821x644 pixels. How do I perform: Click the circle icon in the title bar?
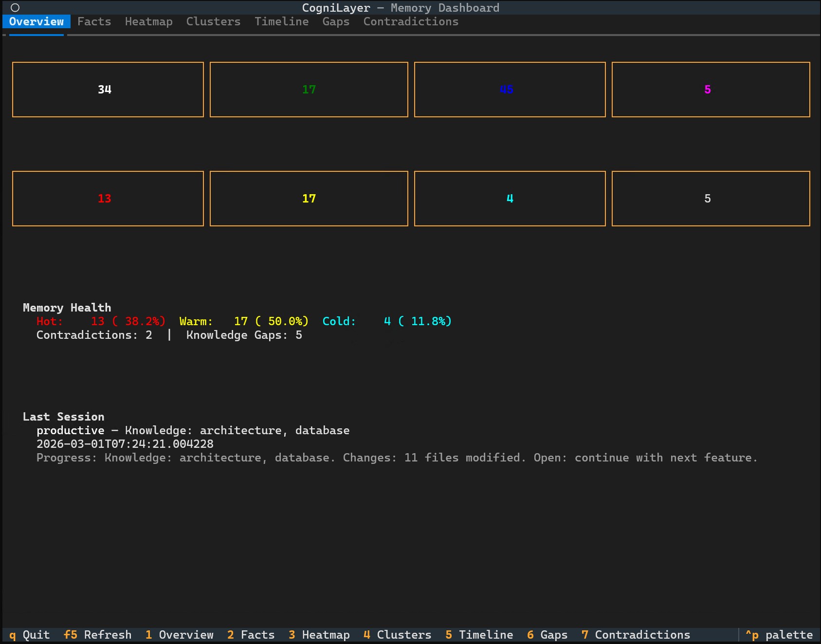point(15,8)
